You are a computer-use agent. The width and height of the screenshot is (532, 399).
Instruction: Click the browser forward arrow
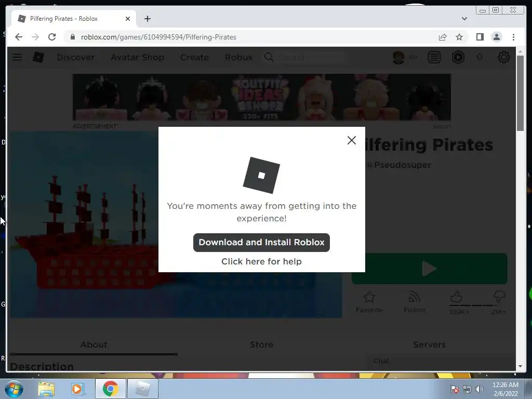(35, 37)
